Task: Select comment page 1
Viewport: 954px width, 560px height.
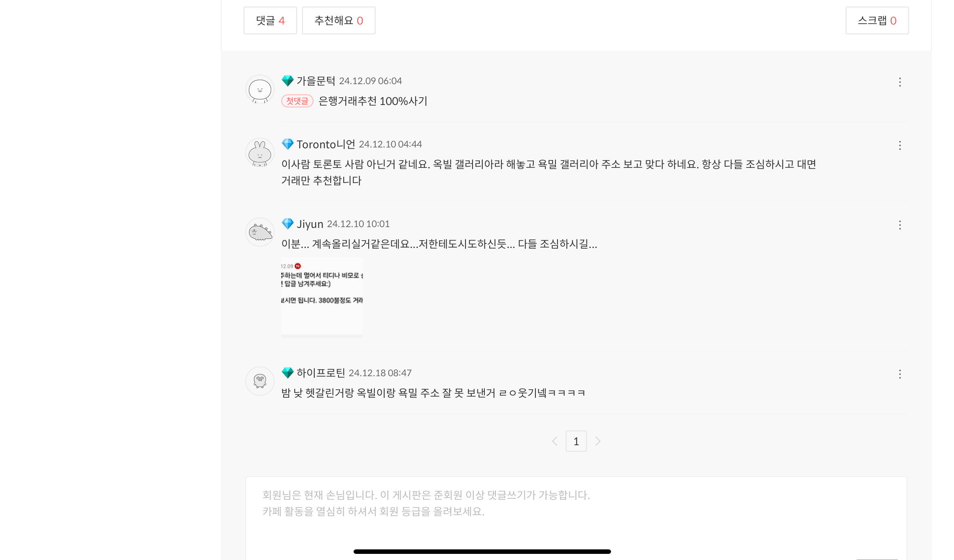Action: pyautogui.click(x=576, y=441)
